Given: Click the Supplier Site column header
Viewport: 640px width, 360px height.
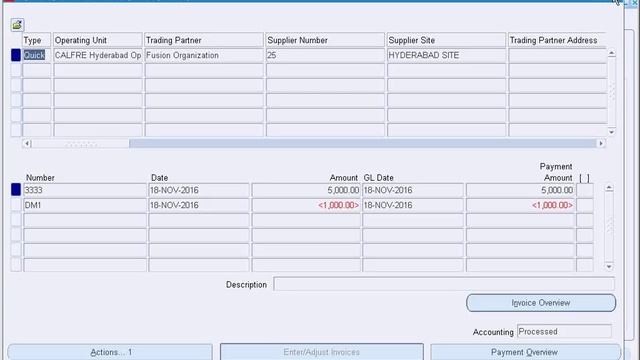Looking at the screenshot, I should 447,40.
